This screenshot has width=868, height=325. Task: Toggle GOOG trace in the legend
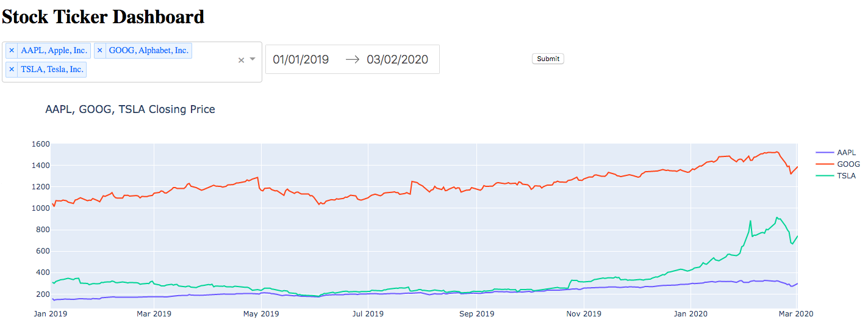tap(838, 164)
